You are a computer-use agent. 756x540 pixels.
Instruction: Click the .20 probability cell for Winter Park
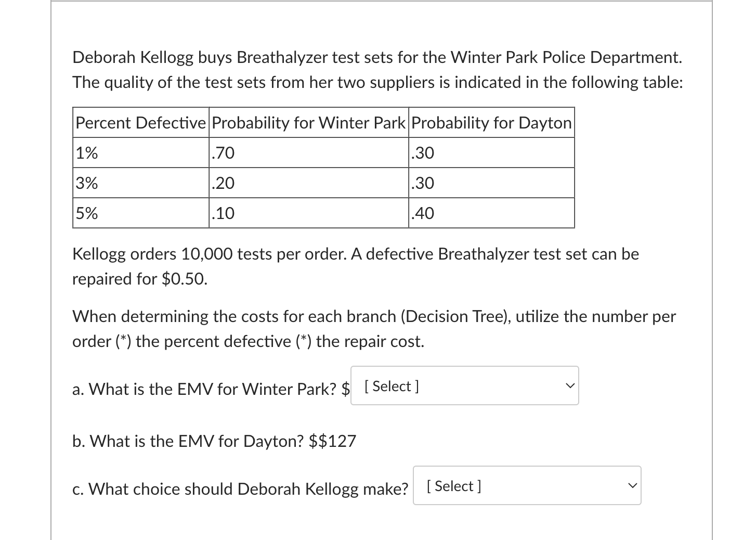click(223, 183)
